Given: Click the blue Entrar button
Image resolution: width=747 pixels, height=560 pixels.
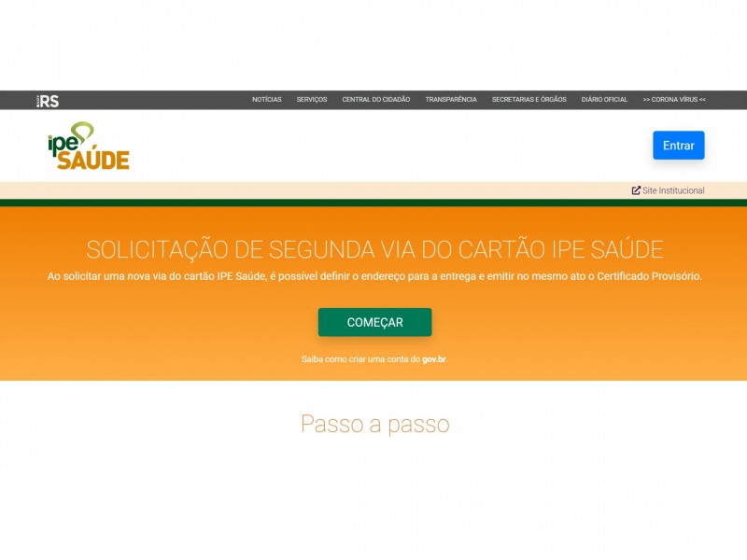Looking at the screenshot, I should tap(679, 146).
